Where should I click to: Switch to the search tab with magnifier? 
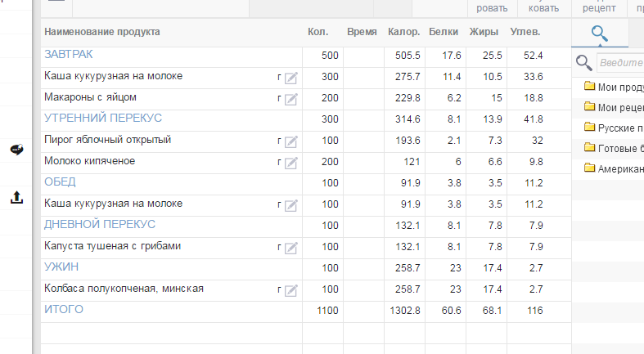600,34
